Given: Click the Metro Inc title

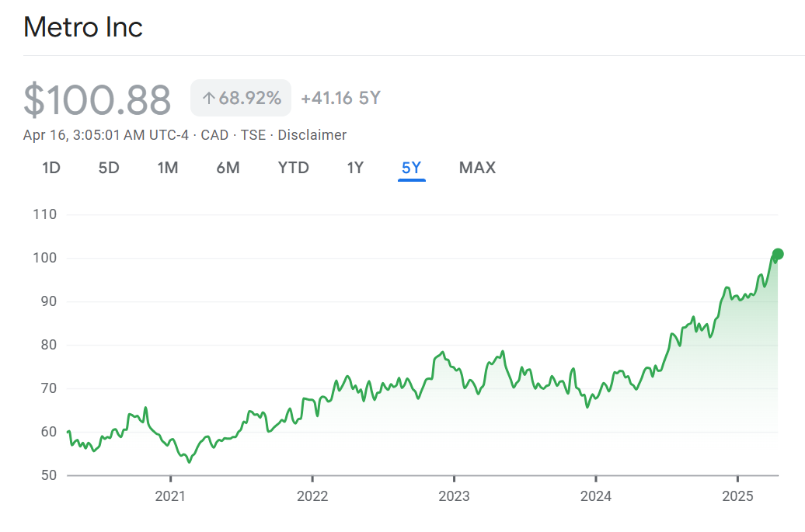Looking at the screenshot, I should tap(83, 28).
